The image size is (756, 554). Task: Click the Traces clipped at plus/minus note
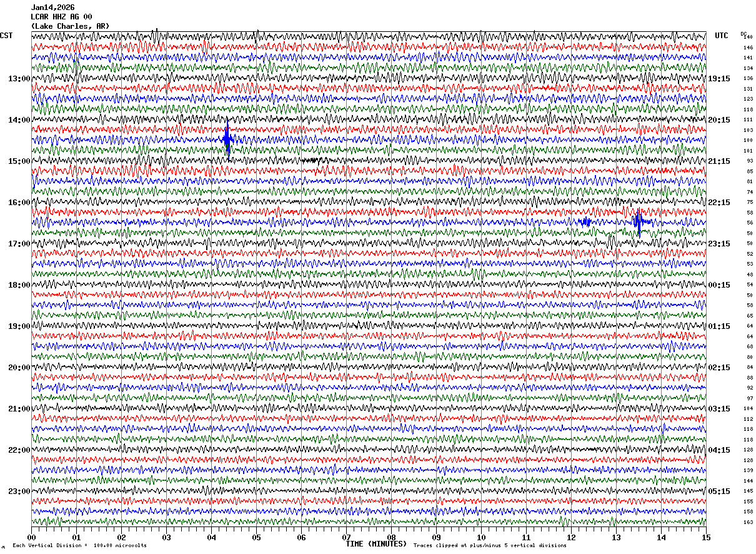coord(490,545)
